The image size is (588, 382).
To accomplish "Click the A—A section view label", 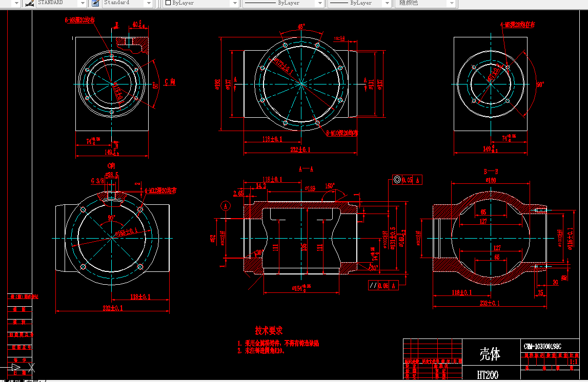I will [x=307, y=168].
